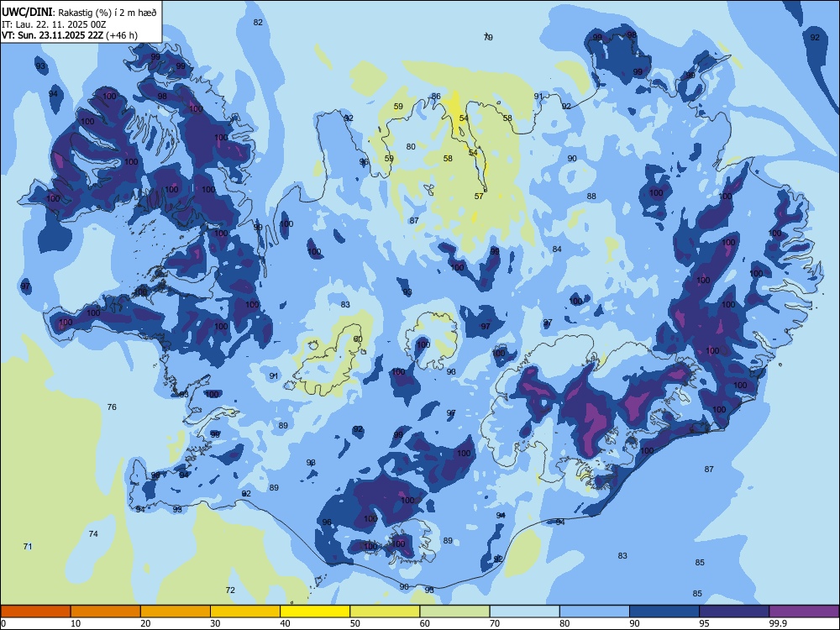Click the humidity value 57 on map
Image resolution: width=840 pixels, height=630 pixels.
pyautogui.click(x=479, y=196)
